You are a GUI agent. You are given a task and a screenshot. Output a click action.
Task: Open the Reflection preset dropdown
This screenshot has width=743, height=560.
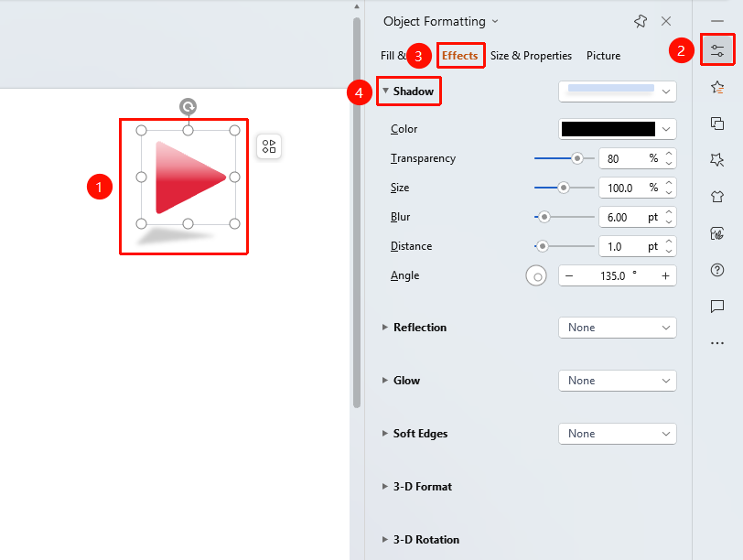[618, 328]
